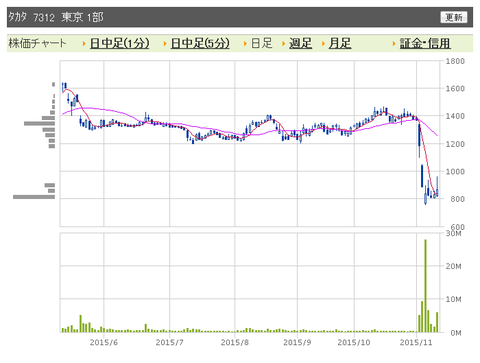This screenshot has height=363, width=480.
Task: Select the 日足 daily chart tab
Action: [262, 43]
